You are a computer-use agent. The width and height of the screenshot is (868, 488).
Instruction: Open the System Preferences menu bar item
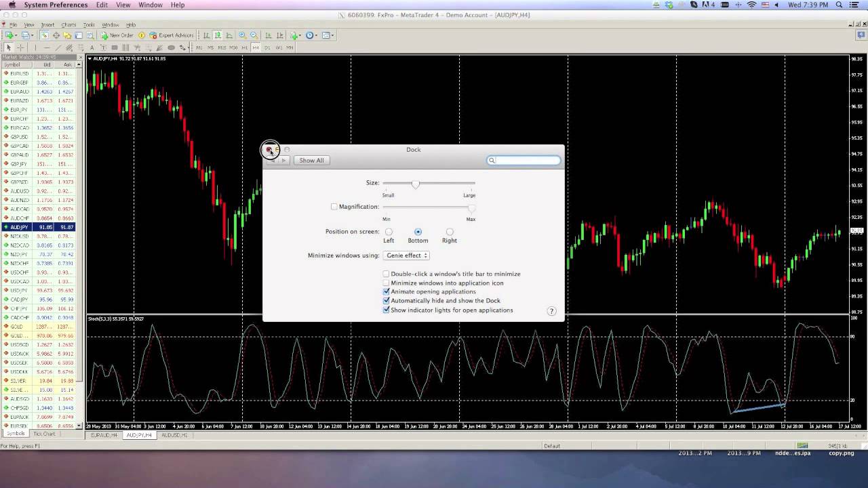pyautogui.click(x=56, y=5)
